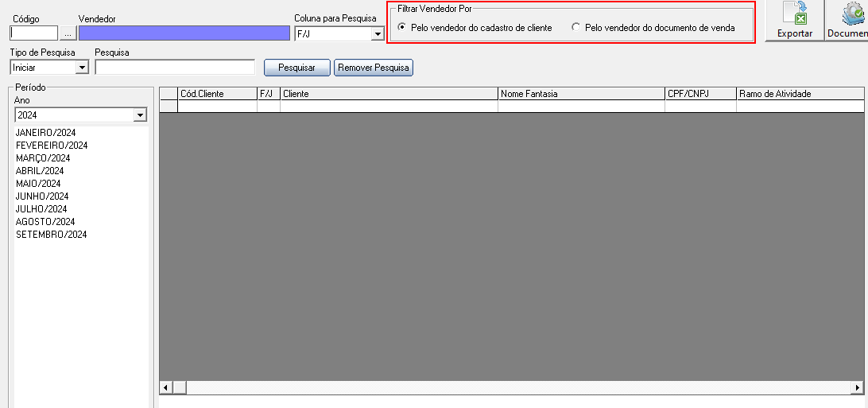Viewport: 868px width, 408px height.
Task: Select ABRIL/2024 in the period list
Action: point(40,171)
